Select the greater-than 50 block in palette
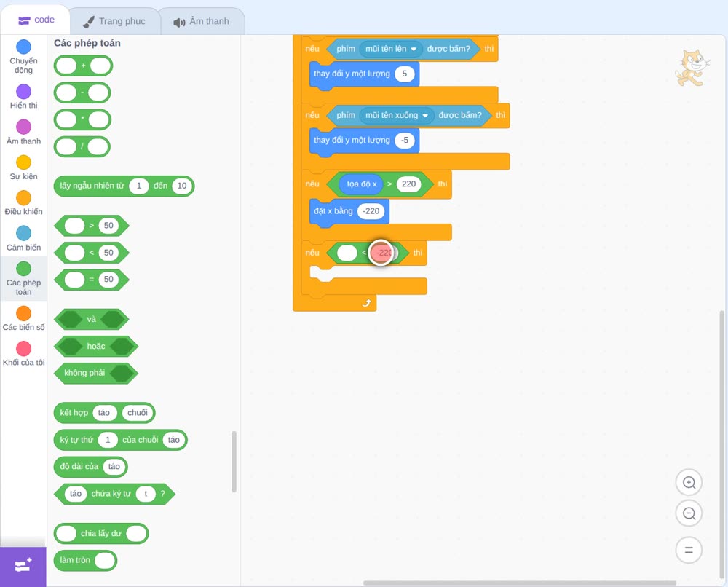728x587 pixels. [92, 226]
